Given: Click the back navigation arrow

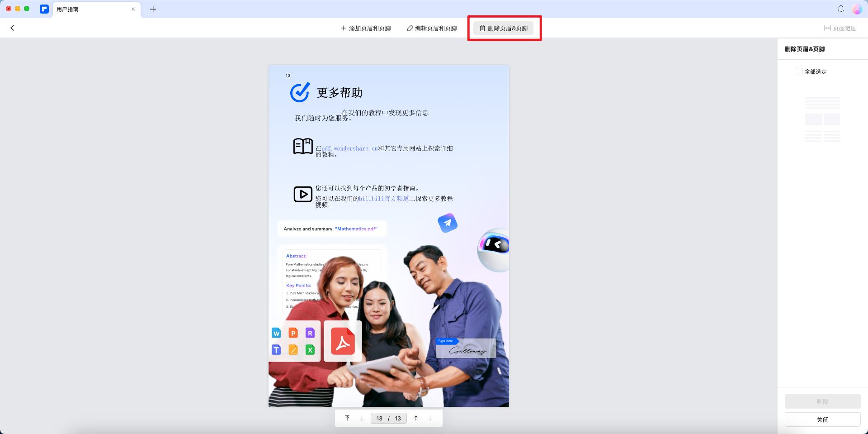Looking at the screenshot, I should pyautogui.click(x=12, y=28).
